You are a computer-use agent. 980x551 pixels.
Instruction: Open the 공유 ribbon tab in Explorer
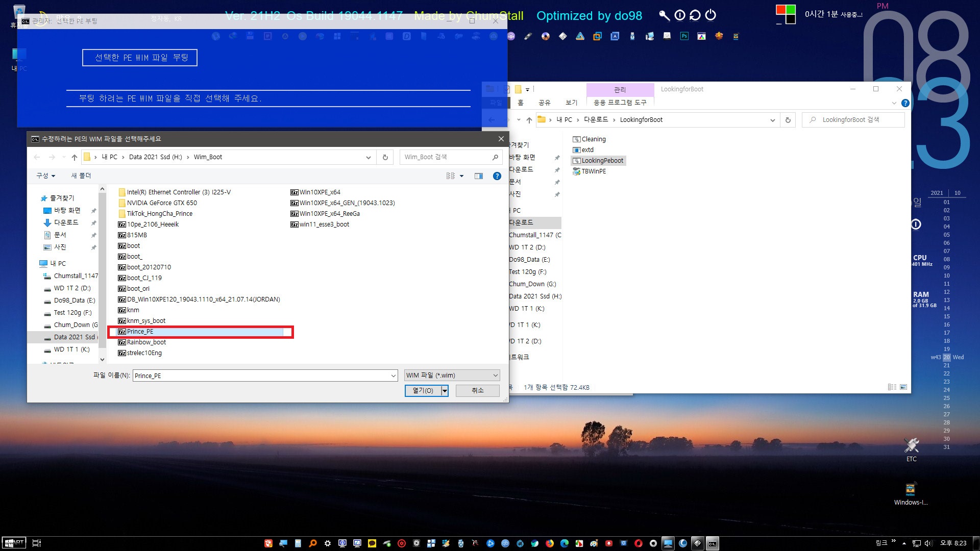pos(545,103)
